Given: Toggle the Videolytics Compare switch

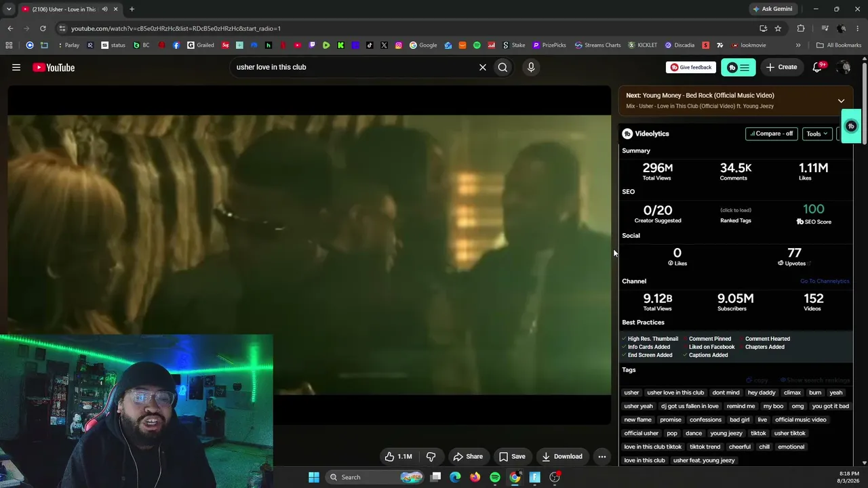Looking at the screenshot, I should coord(771,134).
